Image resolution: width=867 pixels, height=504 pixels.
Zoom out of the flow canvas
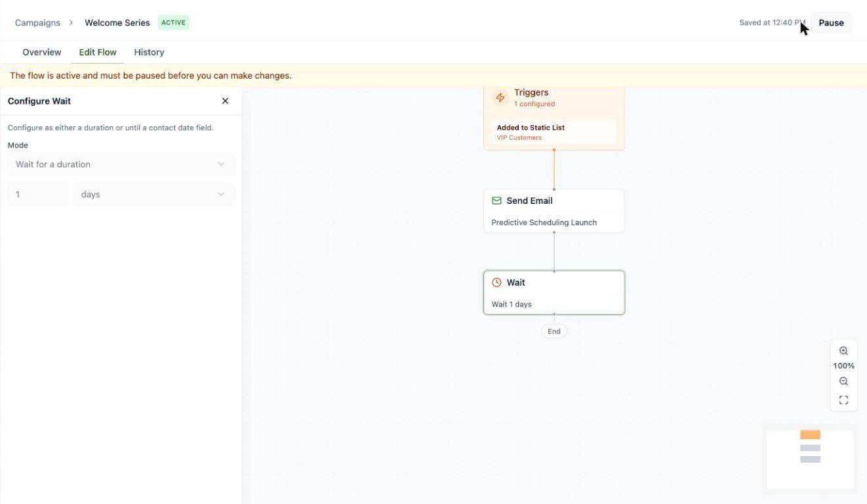843,381
